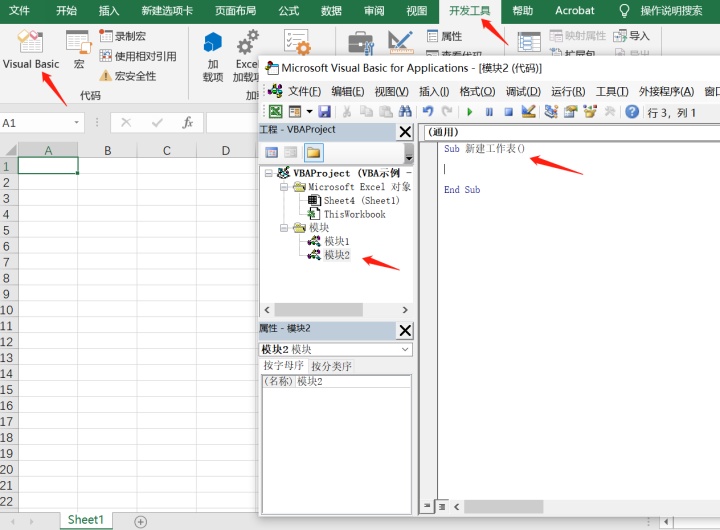Click the Insert controls toolbox icon in ribbon
Screen dimensions: 720x530
pos(361,43)
